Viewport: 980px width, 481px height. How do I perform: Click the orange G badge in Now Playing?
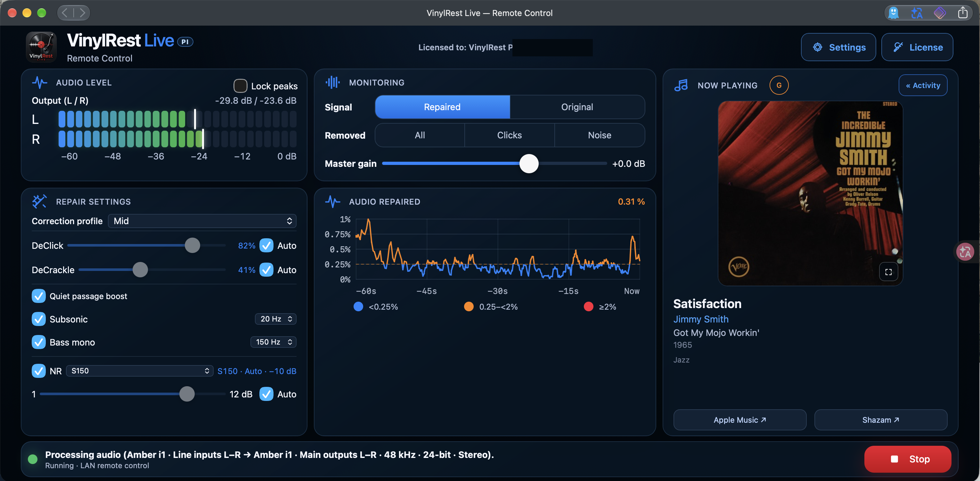pyautogui.click(x=779, y=85)
